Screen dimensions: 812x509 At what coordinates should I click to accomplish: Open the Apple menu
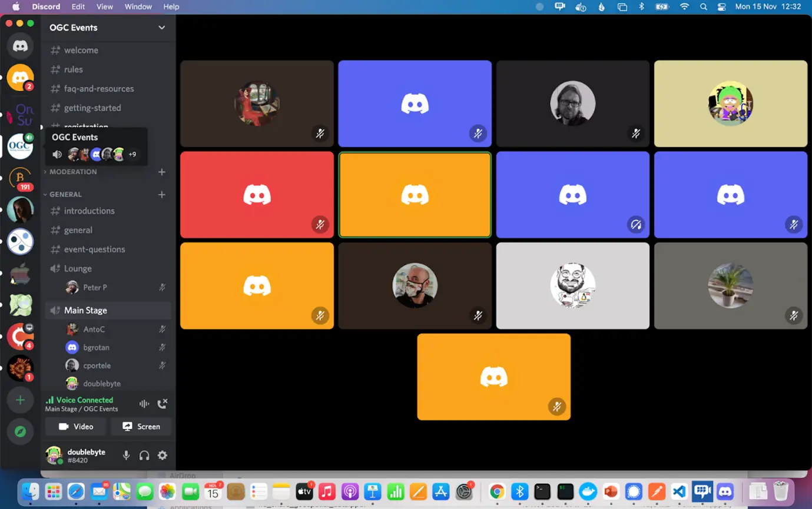[16, 7]
